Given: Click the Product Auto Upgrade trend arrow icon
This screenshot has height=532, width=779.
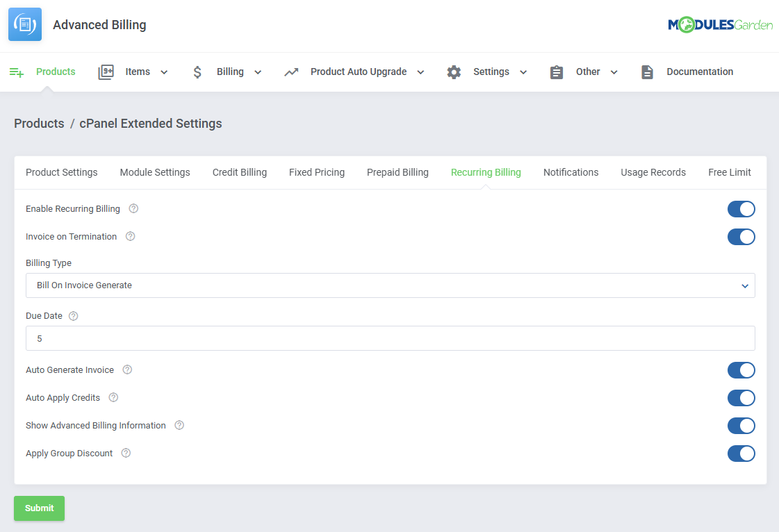Looking at the screenshot, I should (x=291, y=72).
